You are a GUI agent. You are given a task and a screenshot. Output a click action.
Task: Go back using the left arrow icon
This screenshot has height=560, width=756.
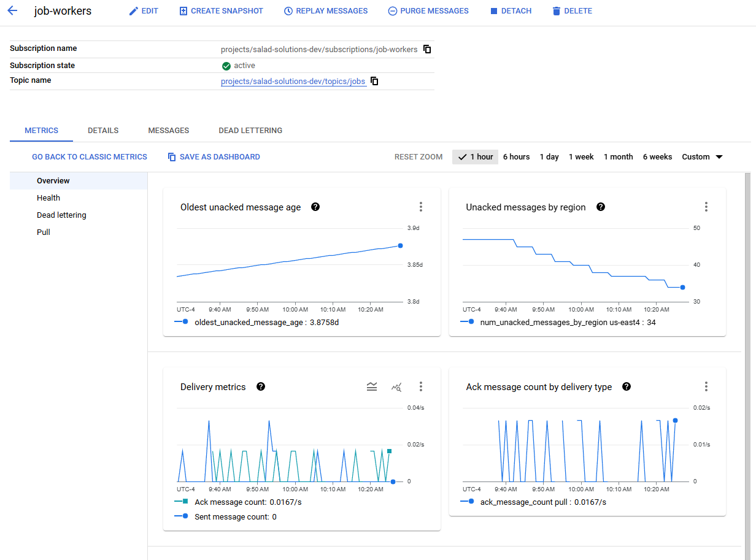[12, 11]
